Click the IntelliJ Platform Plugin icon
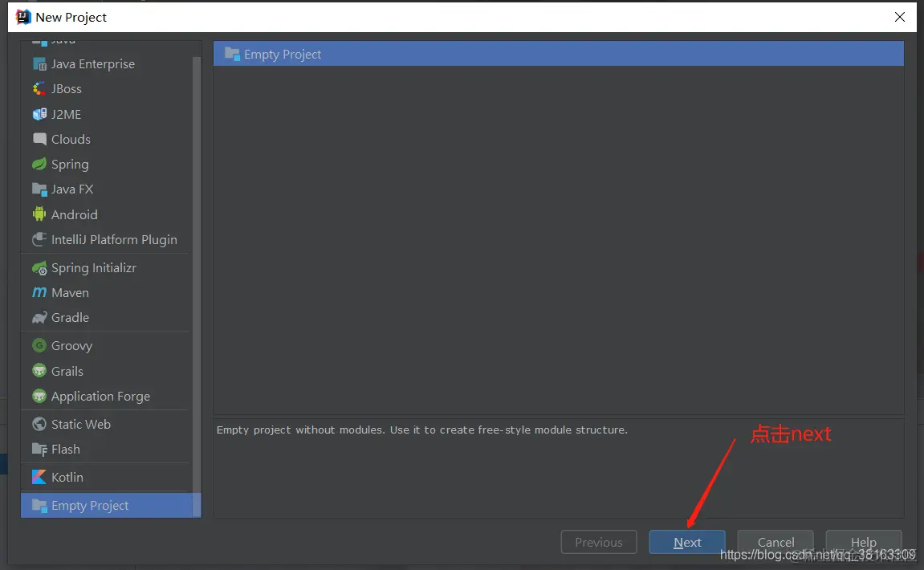 (x=39, y=239)
